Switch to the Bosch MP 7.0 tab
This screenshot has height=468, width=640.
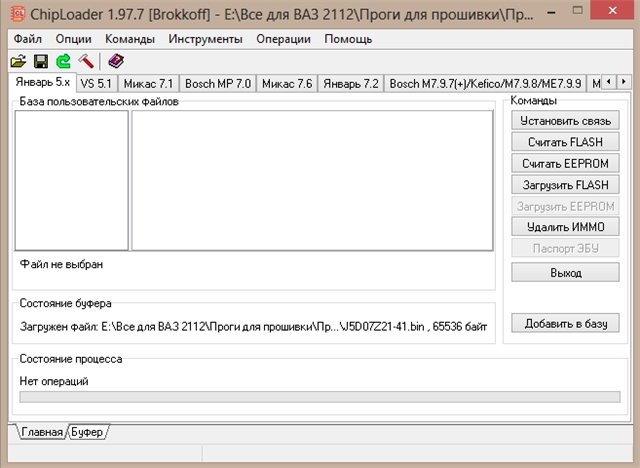pos(218,84)
